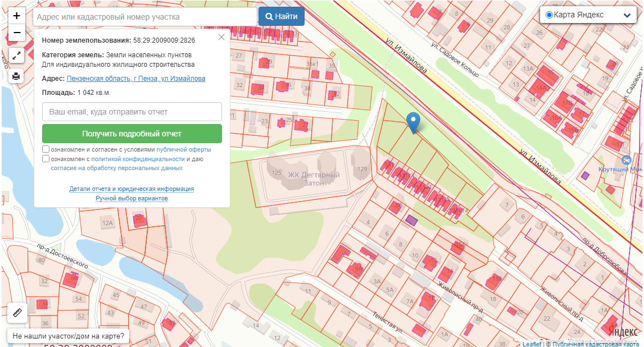Open Ручной выбор вариантов link
Image resolution: width=644 pixels, height=347 pixels.
coord(131,198)
